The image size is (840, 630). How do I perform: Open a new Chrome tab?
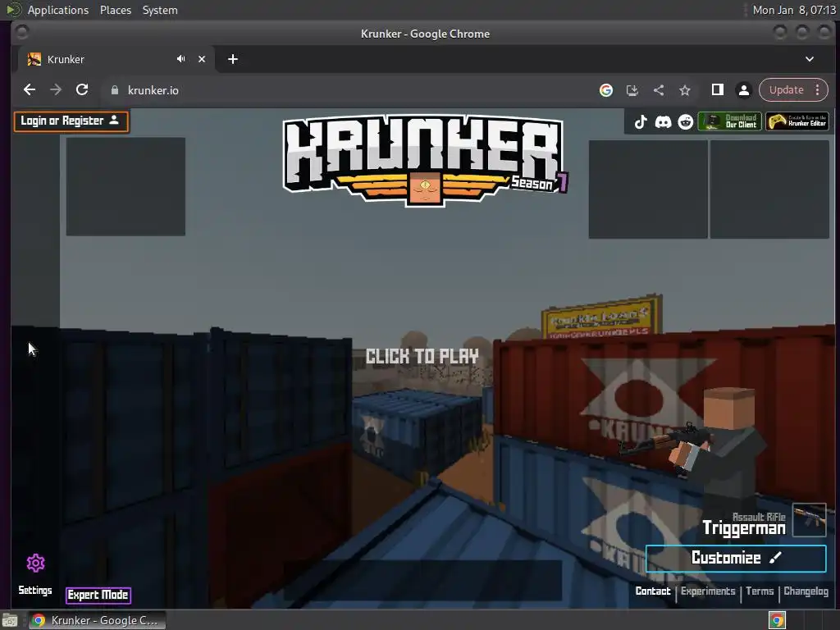[x=232, y=59]
